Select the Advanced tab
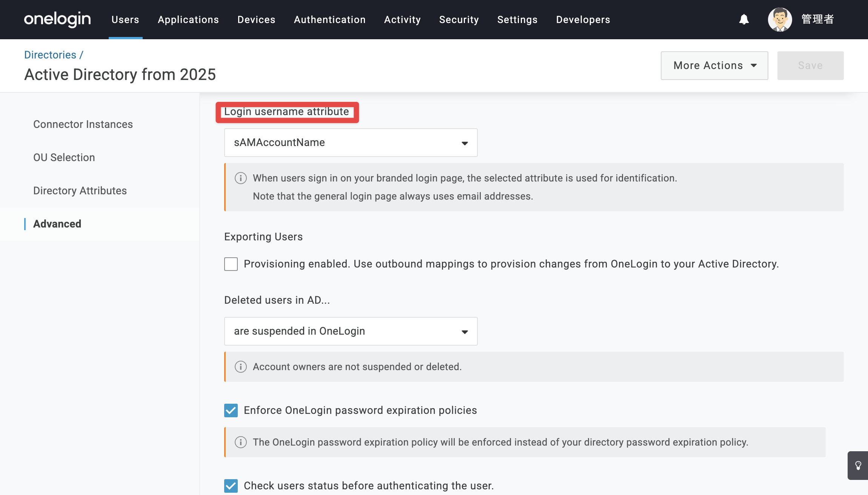The height and width of the screenshot is (495, 868). point(57,224)
